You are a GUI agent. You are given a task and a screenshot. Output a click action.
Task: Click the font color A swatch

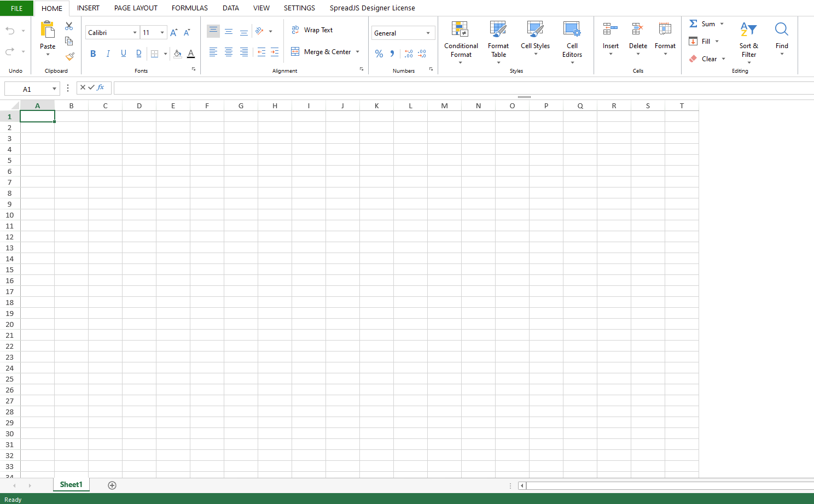point(191,54)
